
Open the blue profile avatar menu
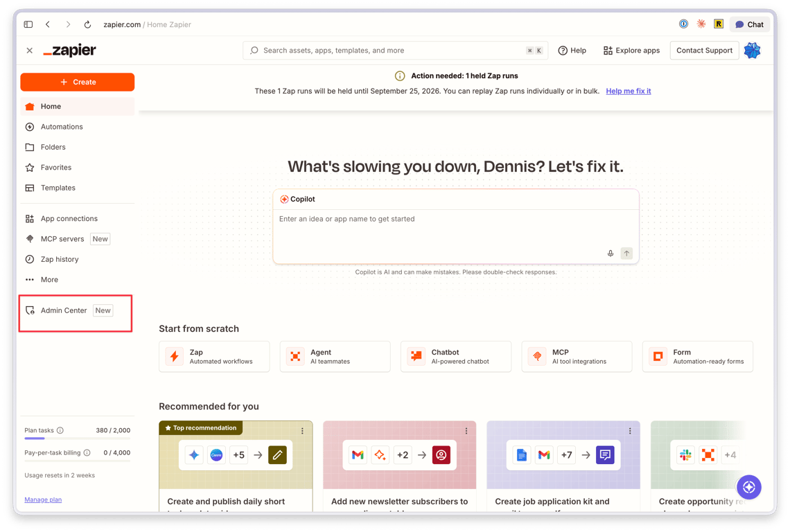[752, 51]
